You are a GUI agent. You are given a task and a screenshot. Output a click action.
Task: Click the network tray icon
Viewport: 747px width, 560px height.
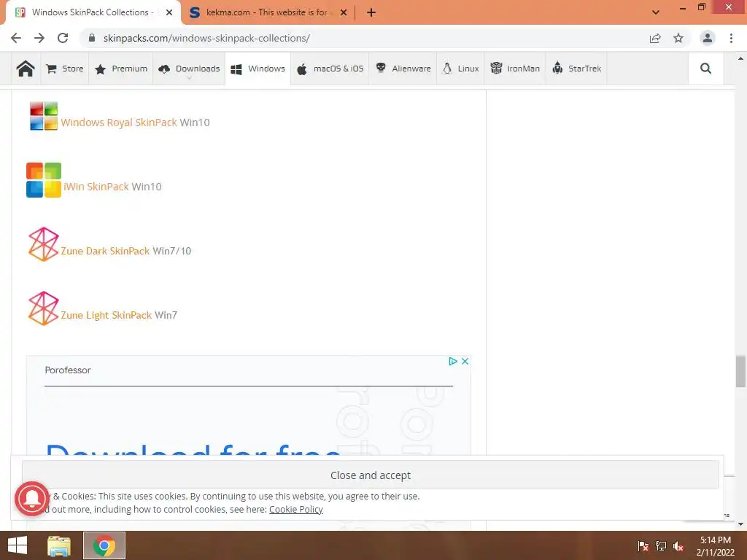[x=661, y=546]
